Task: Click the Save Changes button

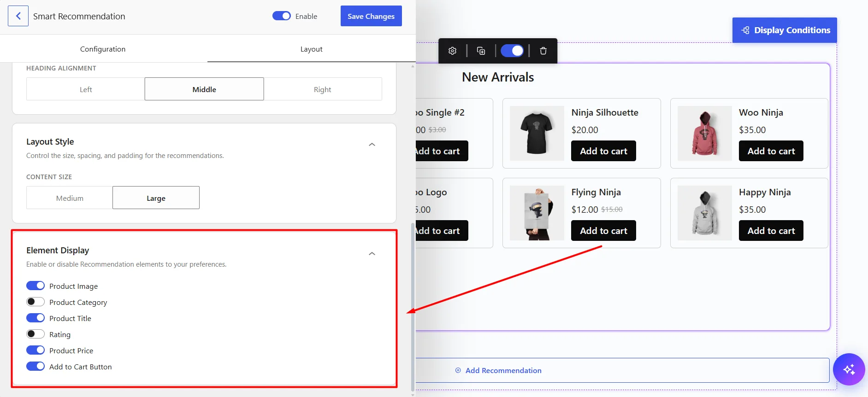Action: (x=371, y=16)
